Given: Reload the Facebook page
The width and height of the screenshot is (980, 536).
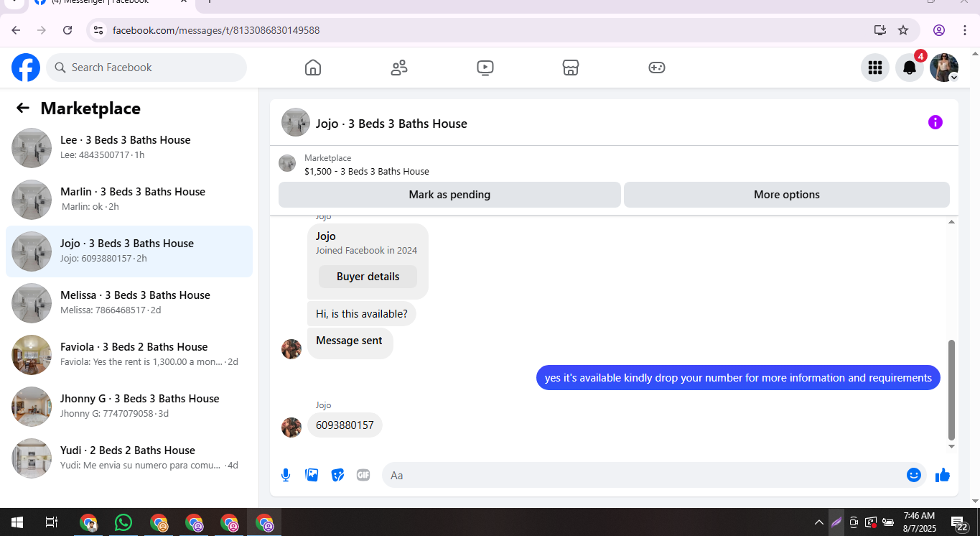Looking at the screenshot, I should click(67, 30).
